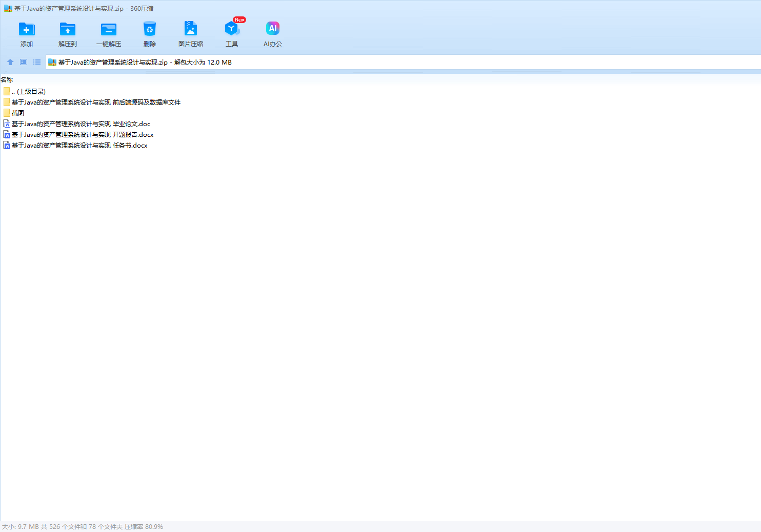The height and width of the screenshot is (532, 761).
Task: Open the 图片压缩 image compression tool
Action: pyautogui.click(x=191, y=34)
